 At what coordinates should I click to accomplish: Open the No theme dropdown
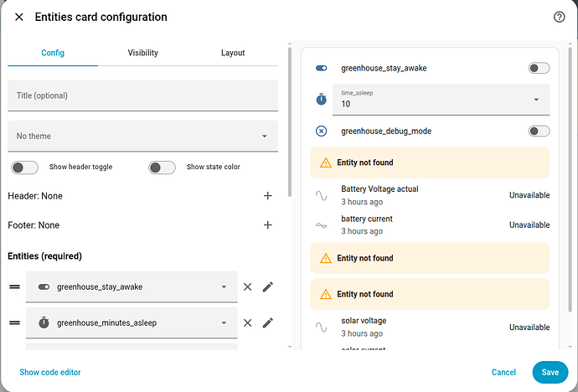[x=142, y=136]
